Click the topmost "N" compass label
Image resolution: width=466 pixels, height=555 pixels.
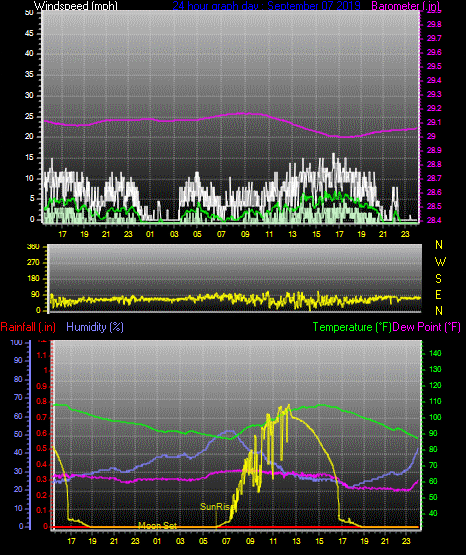(439, 245)
